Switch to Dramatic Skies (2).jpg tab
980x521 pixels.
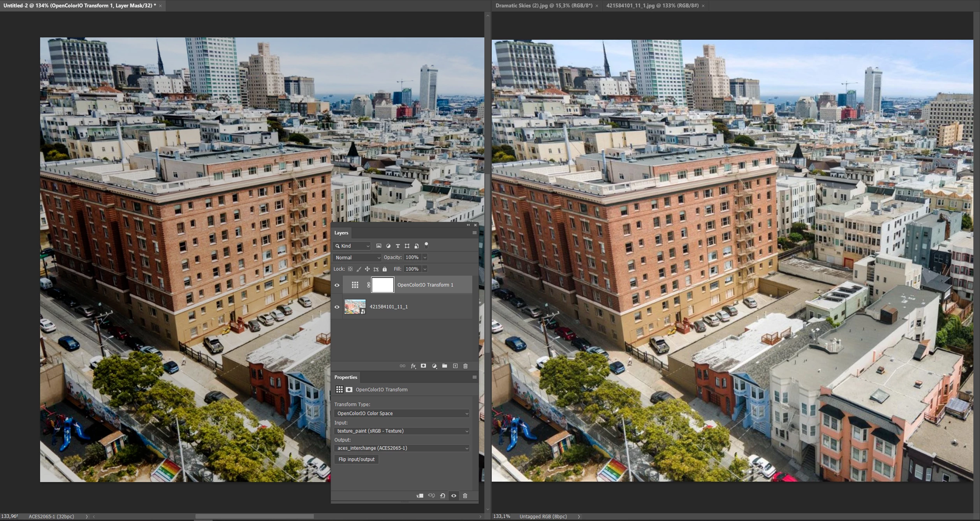[544, 5]
